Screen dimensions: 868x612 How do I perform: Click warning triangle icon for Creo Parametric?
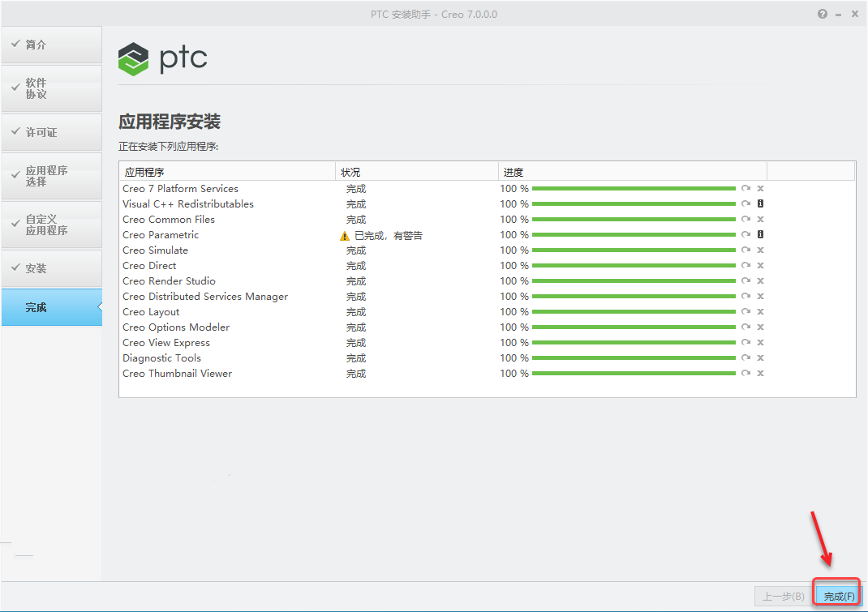(344, 236)
